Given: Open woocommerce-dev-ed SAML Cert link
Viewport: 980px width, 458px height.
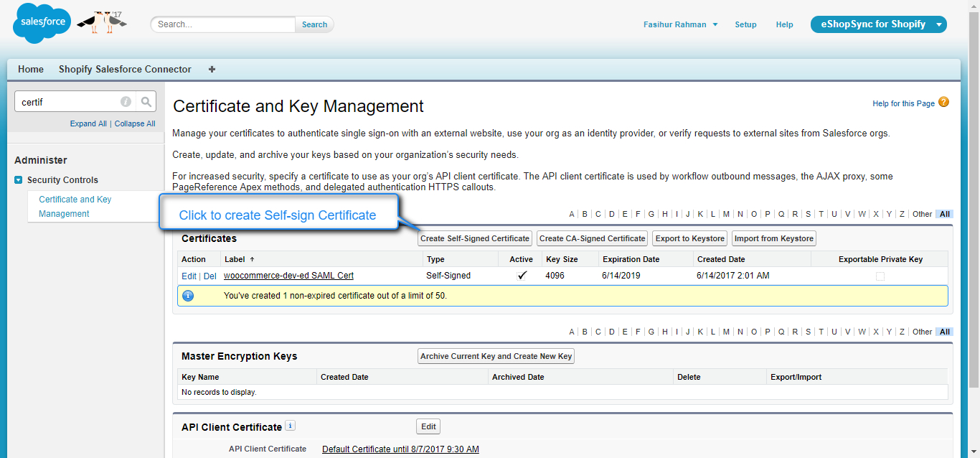Looking at the screenshot, I should tap(288, 276).
